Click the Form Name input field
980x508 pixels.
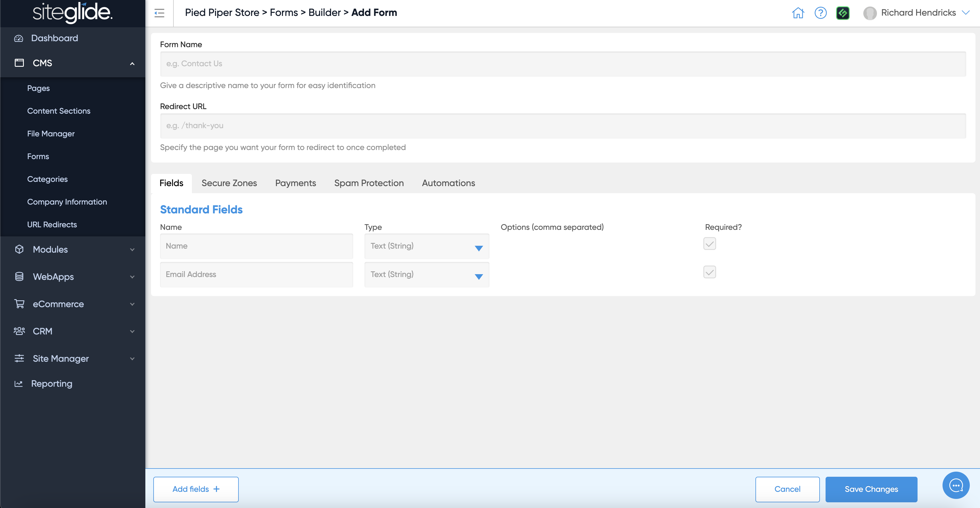(x=563, y=64)
